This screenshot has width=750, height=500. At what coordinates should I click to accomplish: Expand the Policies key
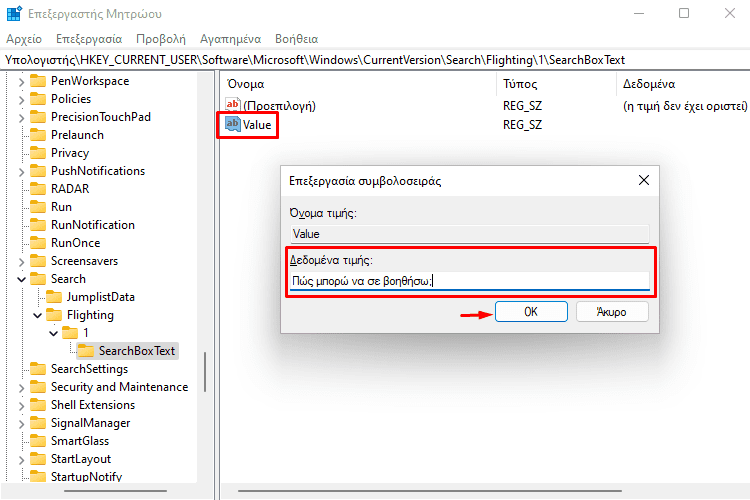21,100
